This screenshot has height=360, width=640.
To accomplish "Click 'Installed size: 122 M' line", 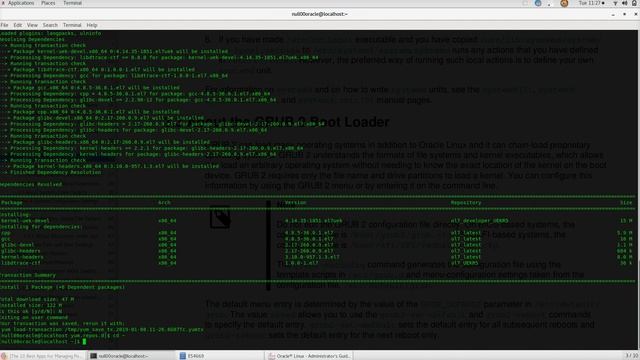I will click(x=31, y=305).
